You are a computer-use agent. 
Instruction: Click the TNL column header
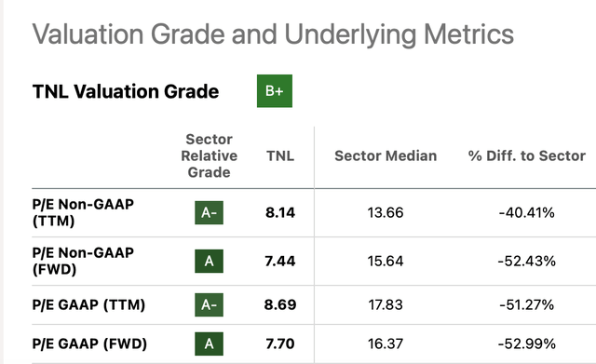click(280, 155)
